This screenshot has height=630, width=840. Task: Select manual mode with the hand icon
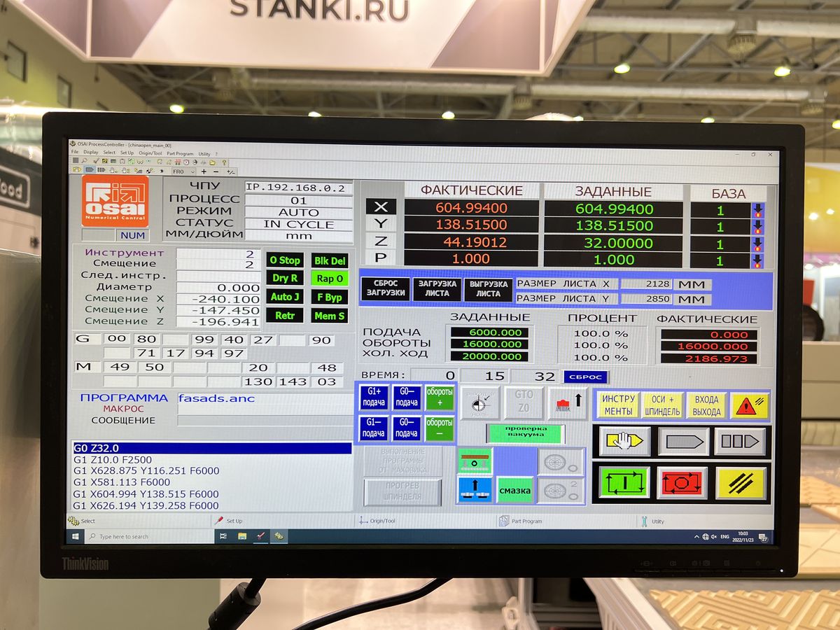[x=624, y=441]
